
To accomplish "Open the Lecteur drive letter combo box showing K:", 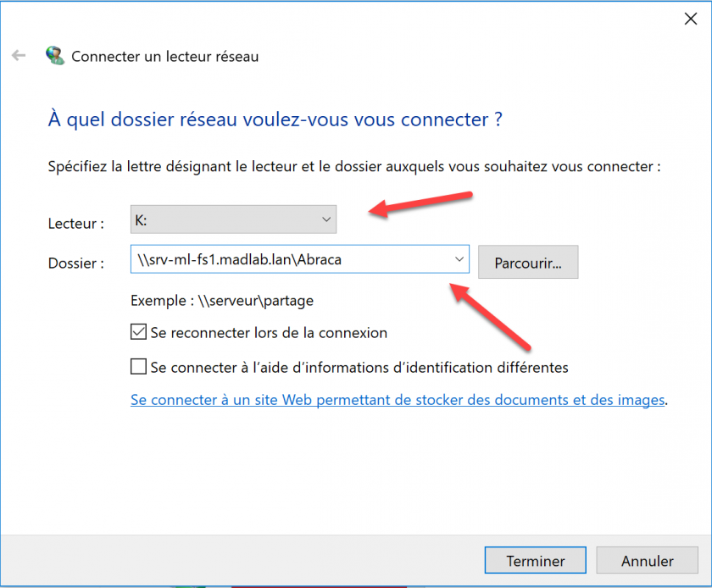I will [x=233, y=219].
